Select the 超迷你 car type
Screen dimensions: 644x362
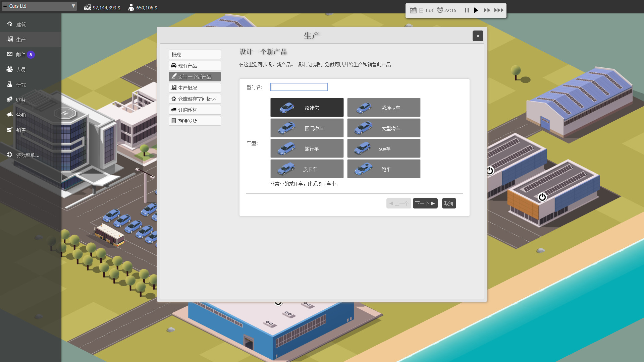coord(307,108)
